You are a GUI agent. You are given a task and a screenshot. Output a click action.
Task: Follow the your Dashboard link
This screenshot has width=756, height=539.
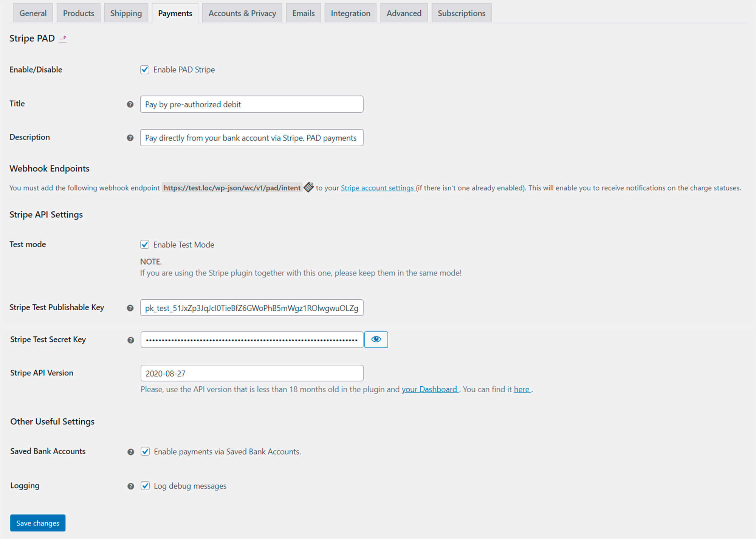(x=429, y=389)
